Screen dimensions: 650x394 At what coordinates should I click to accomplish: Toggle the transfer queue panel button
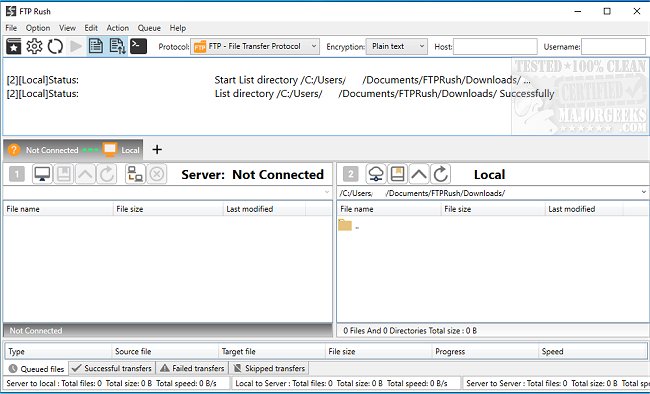(x=117, y=46)
